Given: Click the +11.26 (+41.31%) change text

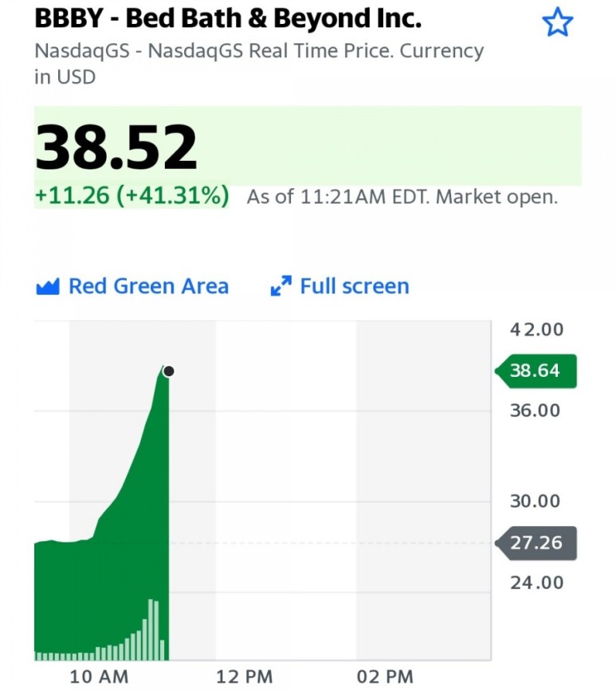Looking at the screenshot, I should tap(131, 196).
